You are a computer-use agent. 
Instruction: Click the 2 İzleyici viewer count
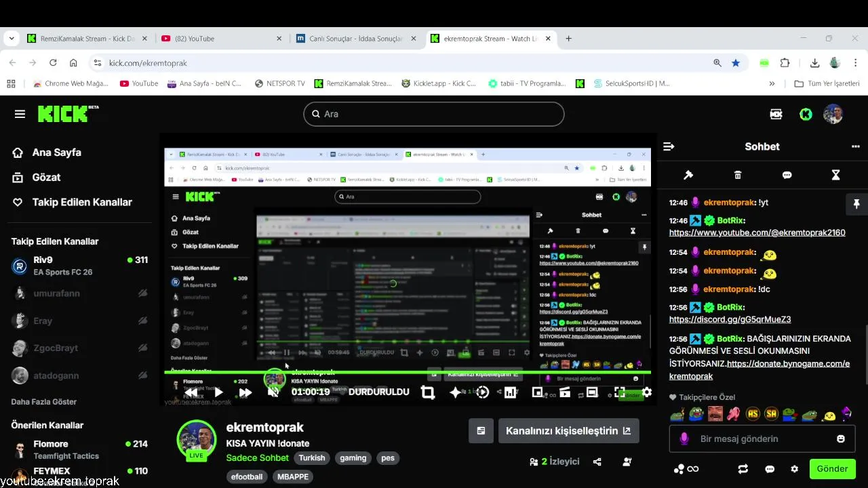pyautogui.click(x=555, y=462)
